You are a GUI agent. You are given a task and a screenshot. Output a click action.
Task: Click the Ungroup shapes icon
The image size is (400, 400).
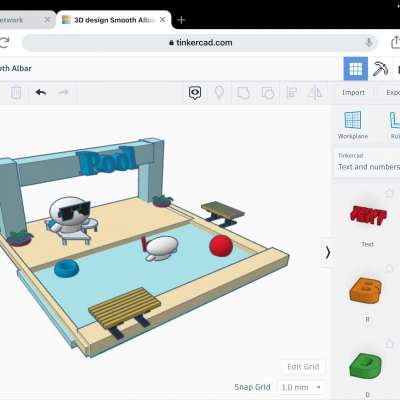268,93
